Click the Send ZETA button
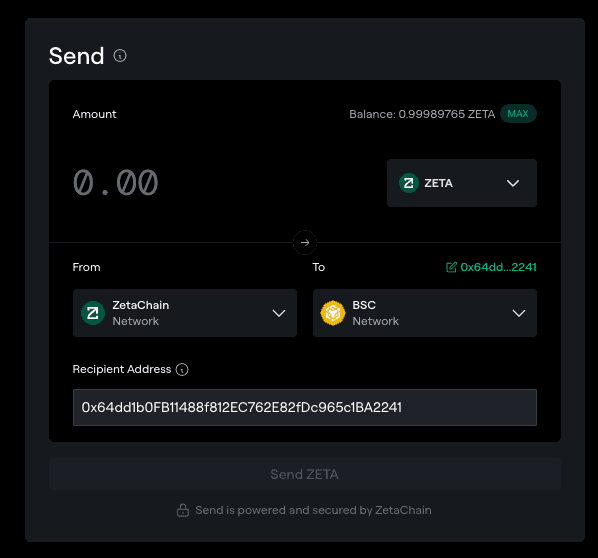 (305, 474)
